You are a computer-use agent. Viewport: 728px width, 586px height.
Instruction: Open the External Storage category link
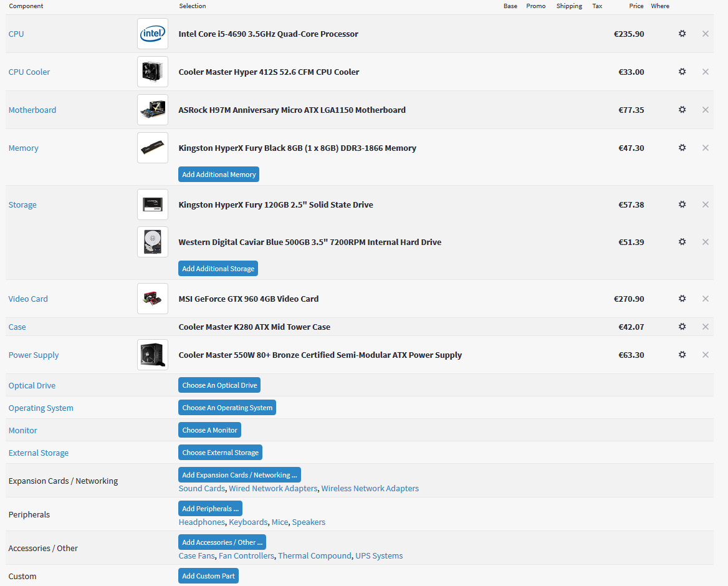pos(39,453)
